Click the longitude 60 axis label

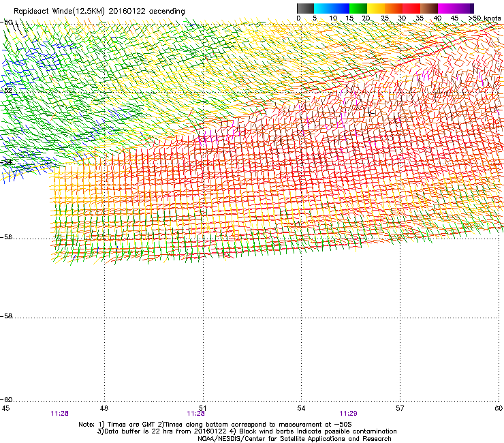[499, 408]
